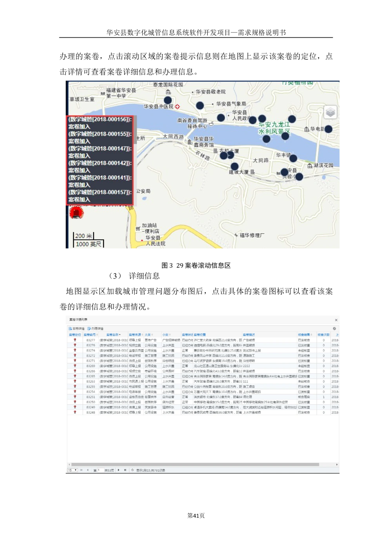Select table row for case 83274
This screenshot has height=555, width=392.
196,350
